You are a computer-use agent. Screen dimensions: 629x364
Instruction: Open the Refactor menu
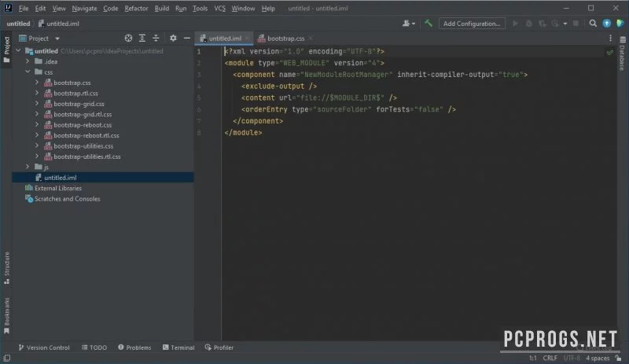[x=136, y=9]
